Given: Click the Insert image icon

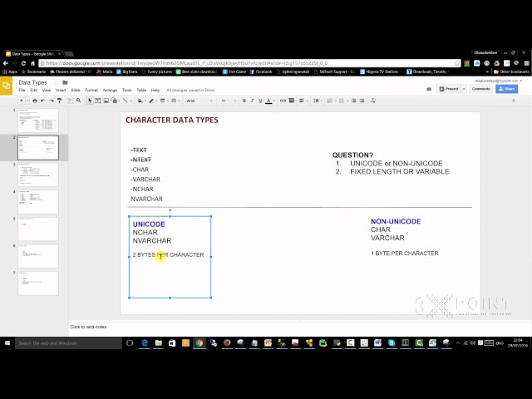Looking at the screenshot, I should [x=106, y=101].
